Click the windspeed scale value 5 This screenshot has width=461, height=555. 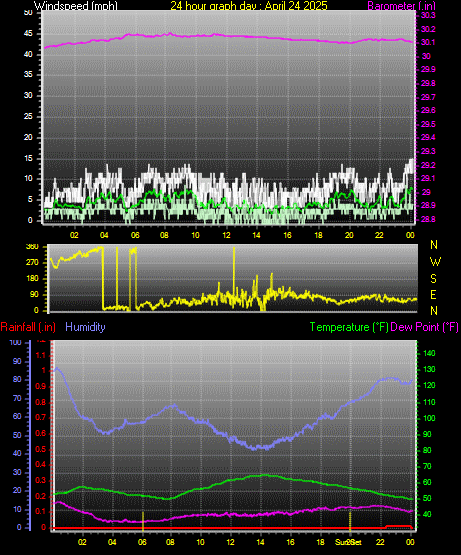tap(30, 200)
